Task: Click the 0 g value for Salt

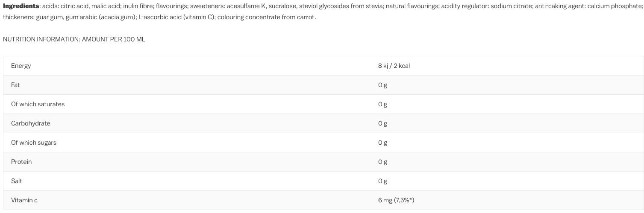Action: coord(382,181)
